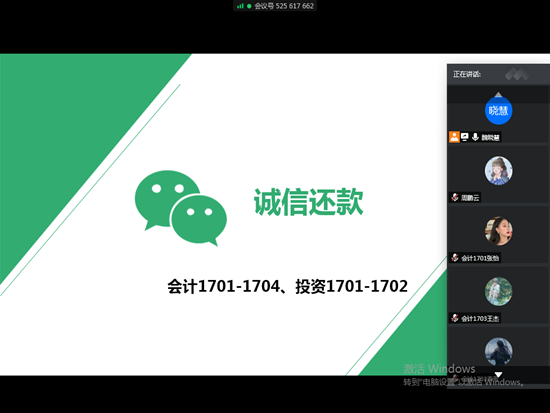This screenshot has height=413, width=550.
Task: Click the 会计1701-1704、投资1701-1702 subtitle text
Action: pos(288,286)
